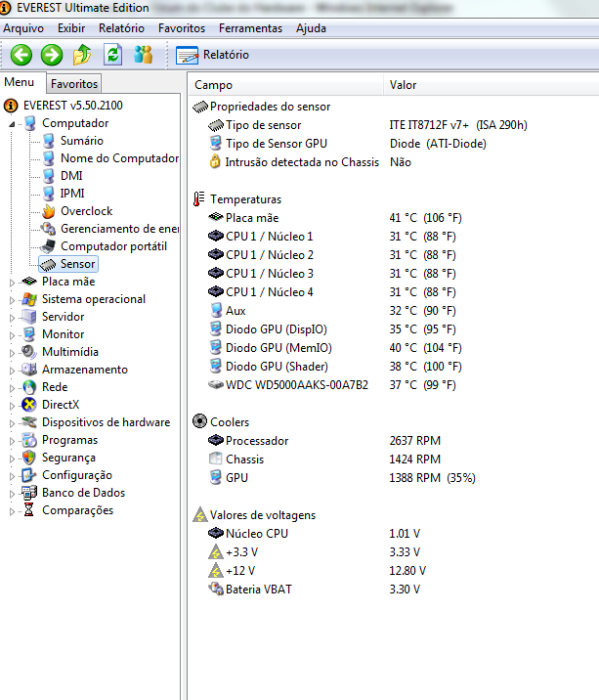Click the Multimídia speaker icon
Screen dimensions: 599x700
click(x=29, y=352)
